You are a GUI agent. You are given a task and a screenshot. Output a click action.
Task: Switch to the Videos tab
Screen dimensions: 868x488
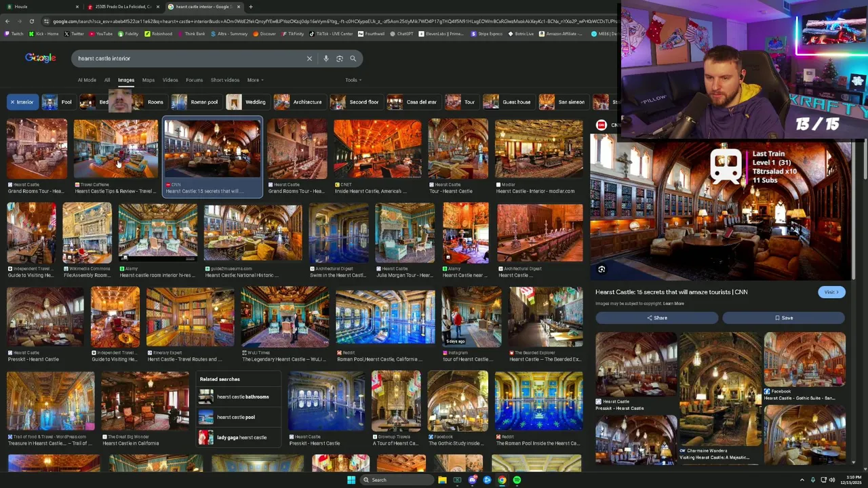[170, 80]
